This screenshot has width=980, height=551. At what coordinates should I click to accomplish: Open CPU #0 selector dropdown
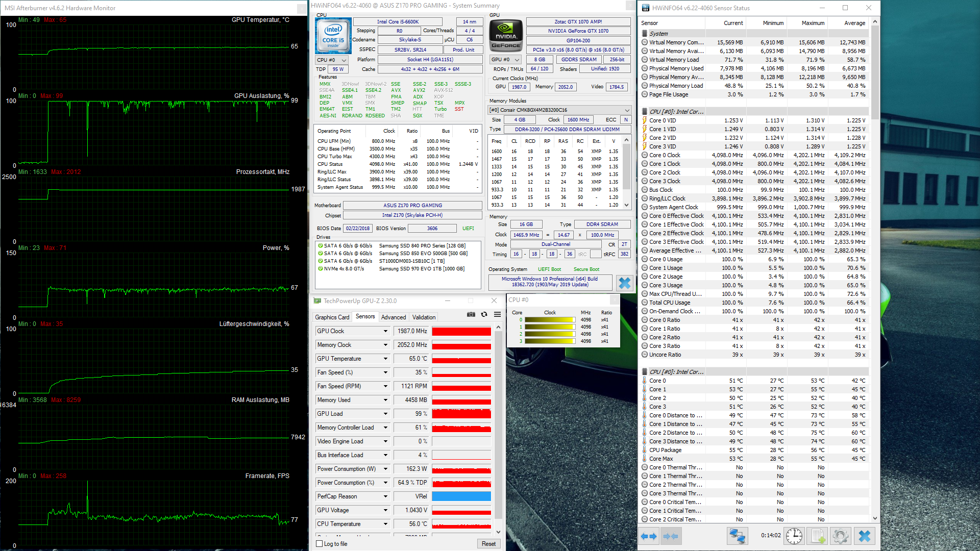coord(332,60)
